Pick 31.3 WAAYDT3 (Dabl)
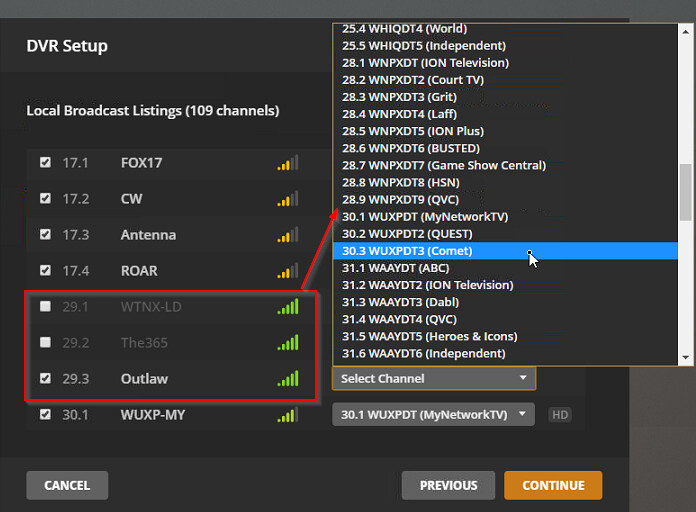Screen dimensions: 696x512 pyautogui.click(x=505, y=302)
